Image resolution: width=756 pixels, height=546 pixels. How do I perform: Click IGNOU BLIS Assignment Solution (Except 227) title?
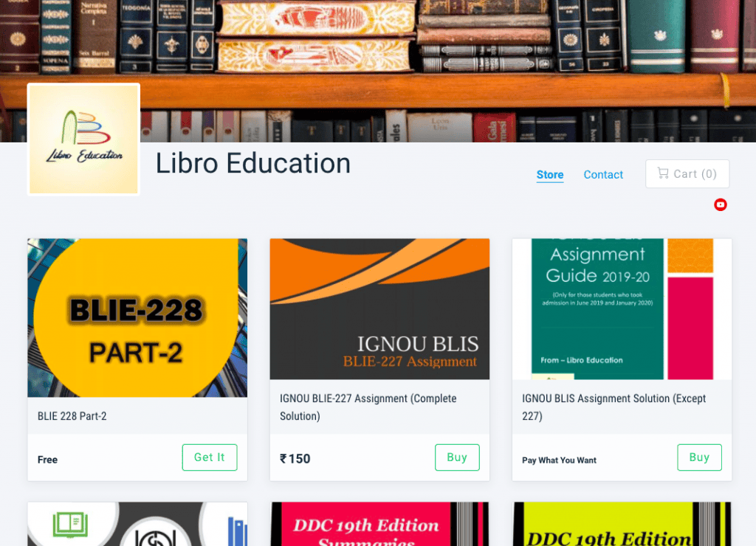pos(614,407)
